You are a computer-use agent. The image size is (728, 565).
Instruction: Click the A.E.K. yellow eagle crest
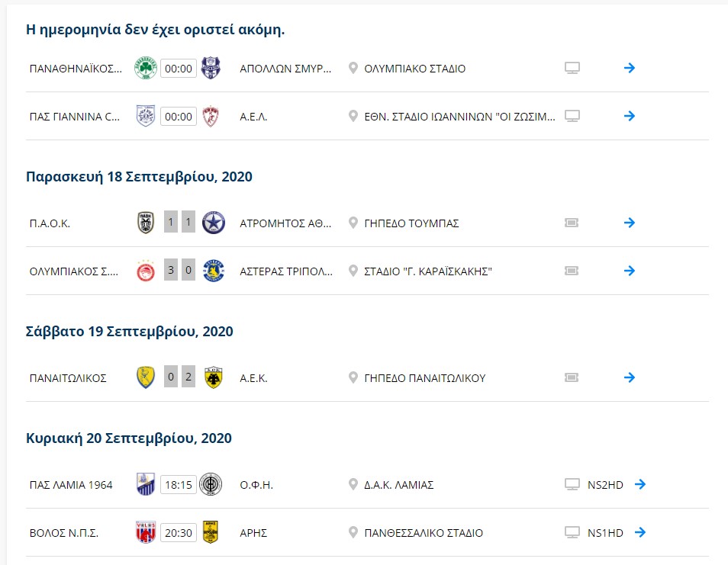point(214,377)
